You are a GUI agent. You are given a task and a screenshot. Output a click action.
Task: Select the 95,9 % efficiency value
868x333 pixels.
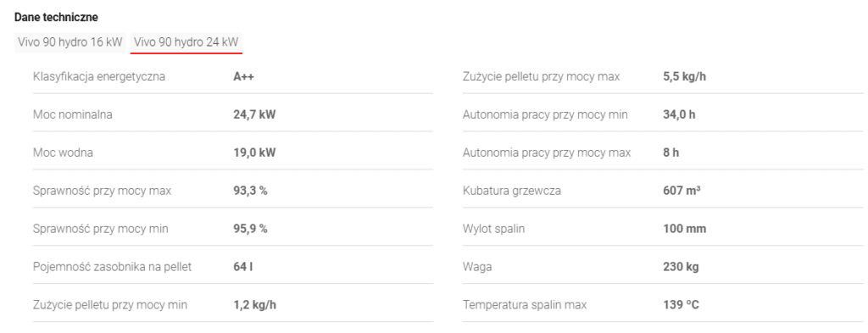tap(250, 229)
